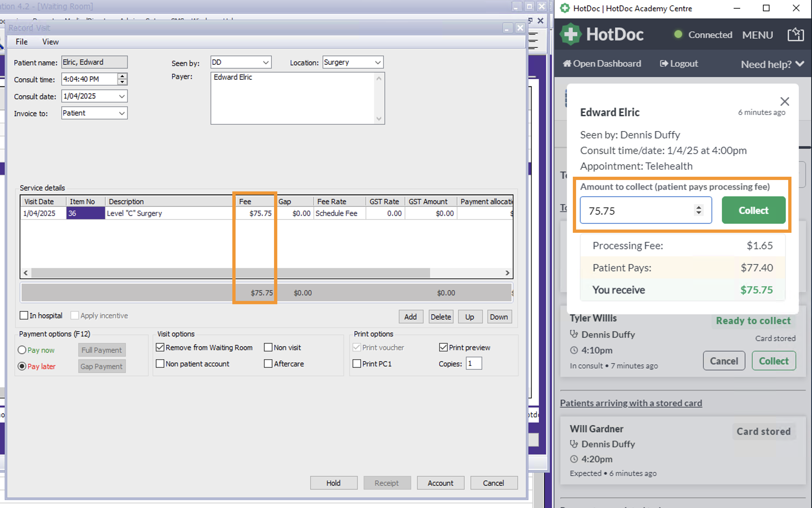The height and width of the screenshot is (508, 812).
Task: Click clock icon beside 4:20pm
Action: 574,459
